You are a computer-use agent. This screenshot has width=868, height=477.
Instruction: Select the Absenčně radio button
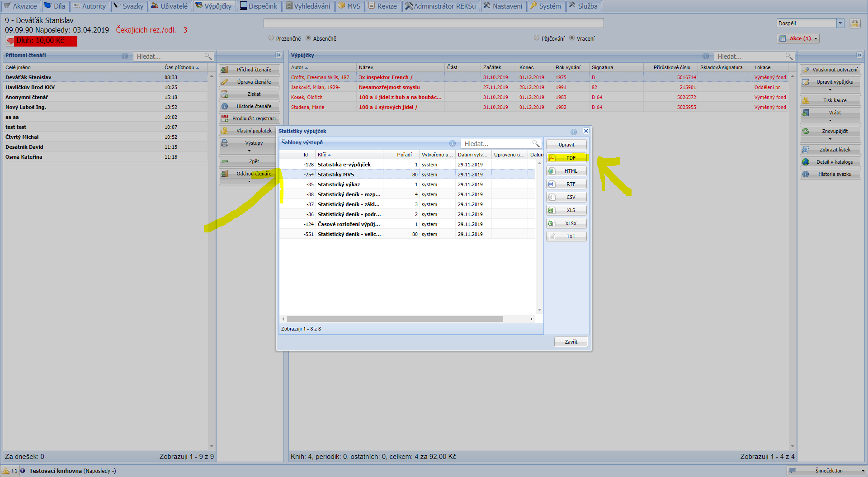click(x=308, y=38)
